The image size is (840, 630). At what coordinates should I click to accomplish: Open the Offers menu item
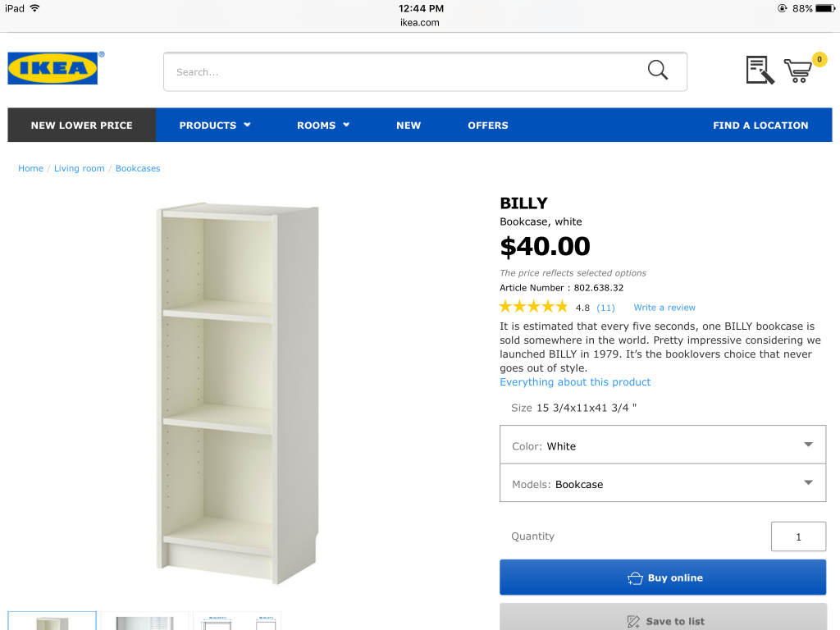488,126
